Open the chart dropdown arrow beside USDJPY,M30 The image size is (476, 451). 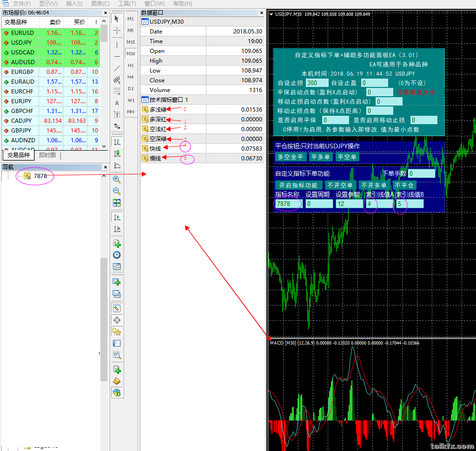pyautogui.click(x=271, y=14)
